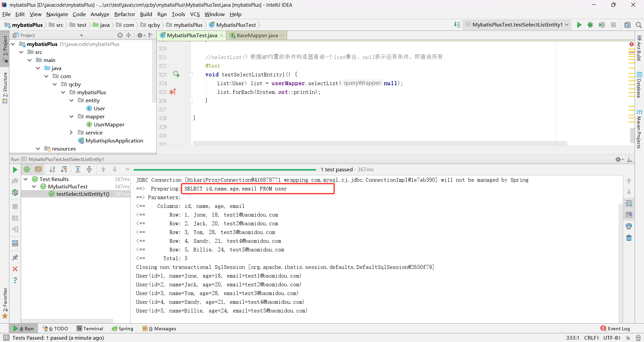Image resolution: width=644 pixels, height=342 pixels.
Task: Click the Make Project build icon
Action: coord(457,25)
